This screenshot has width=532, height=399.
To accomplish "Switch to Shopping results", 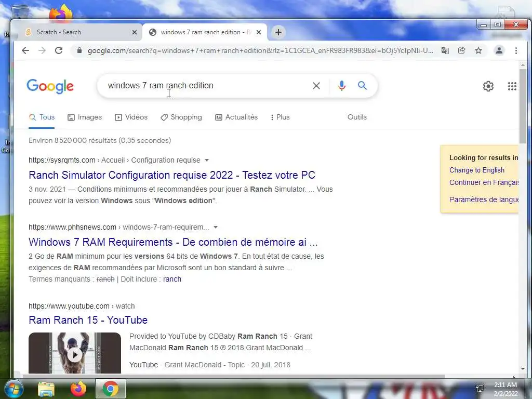I will pos(181,117).
